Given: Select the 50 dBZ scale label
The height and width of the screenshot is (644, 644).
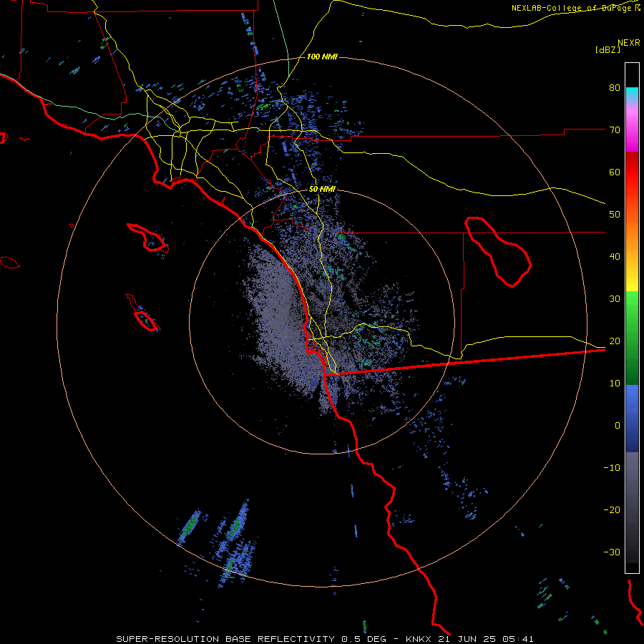Looking at the screenshot, I should (x=615, y=215).
